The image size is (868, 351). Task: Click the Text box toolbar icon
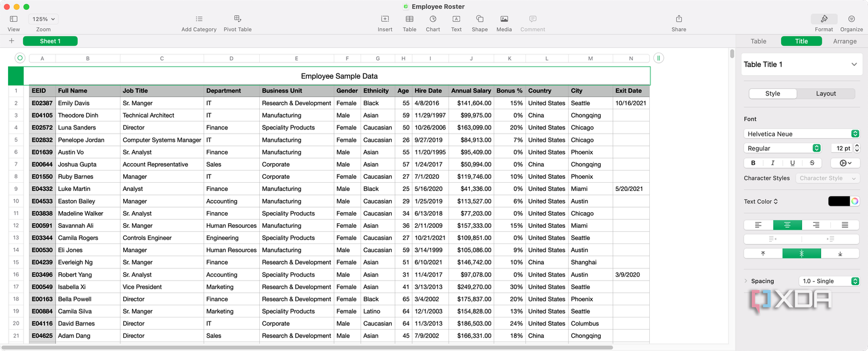[456, 19]
